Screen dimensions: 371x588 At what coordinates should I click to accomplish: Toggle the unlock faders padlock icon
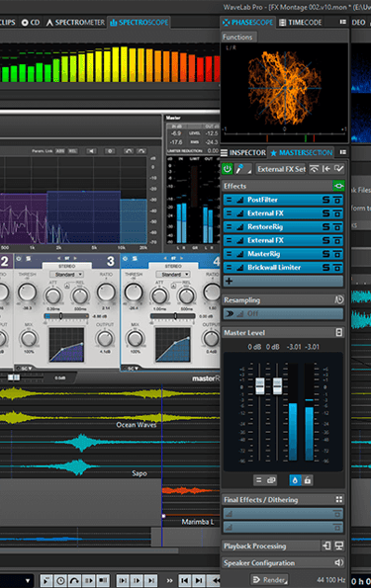pos(308,480)
